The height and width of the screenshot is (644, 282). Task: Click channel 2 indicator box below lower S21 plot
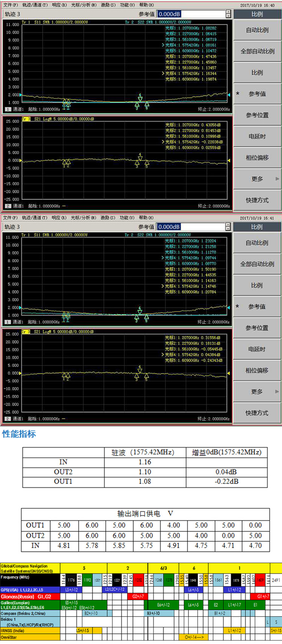[x=8, y=419]
